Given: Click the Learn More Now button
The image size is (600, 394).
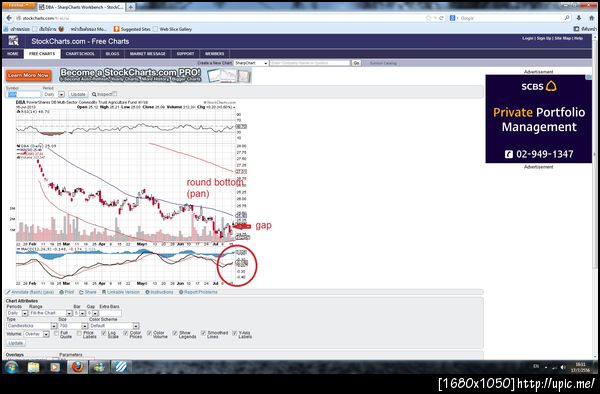Looking at the screenshot, I should [28, 75].
